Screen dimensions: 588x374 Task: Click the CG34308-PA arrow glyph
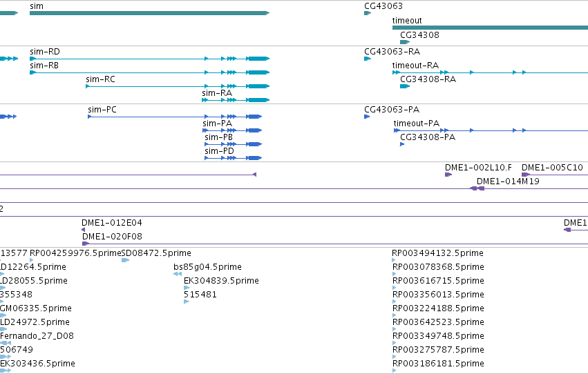point(402,144)
